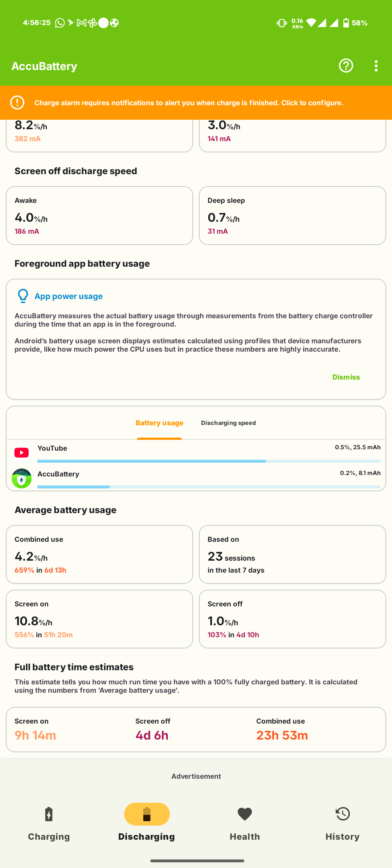Viewport: 392px width, 868px height.
Task: Select the Battery usage tab
Action: 159,423
